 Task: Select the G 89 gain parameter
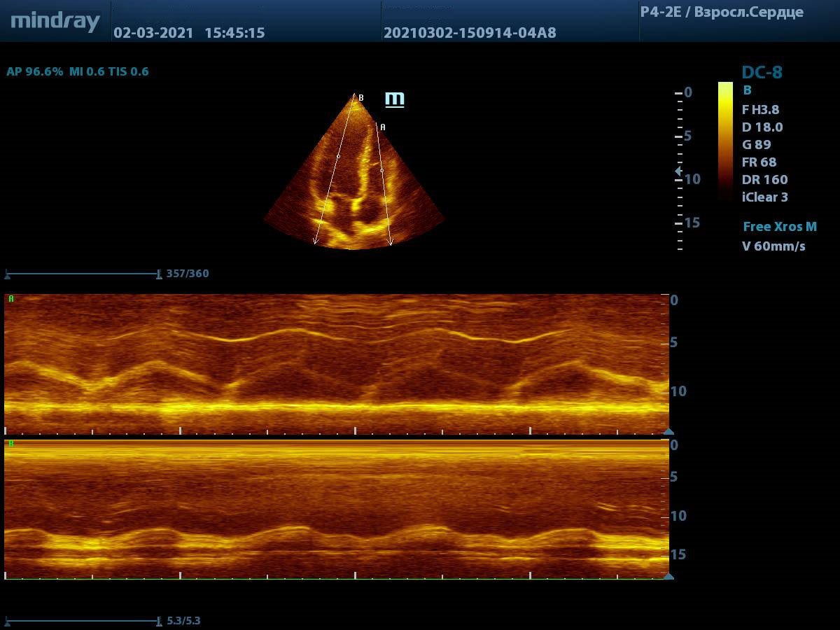pyautogui.click(x=756, y=145)
